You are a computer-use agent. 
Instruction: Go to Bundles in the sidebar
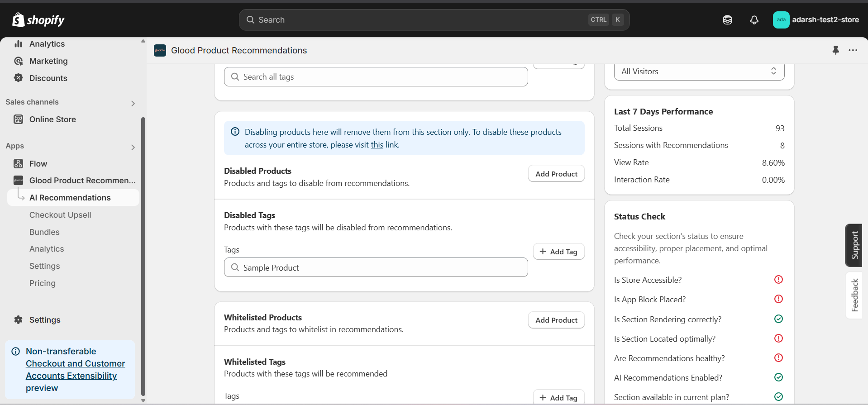pos(44,232)
